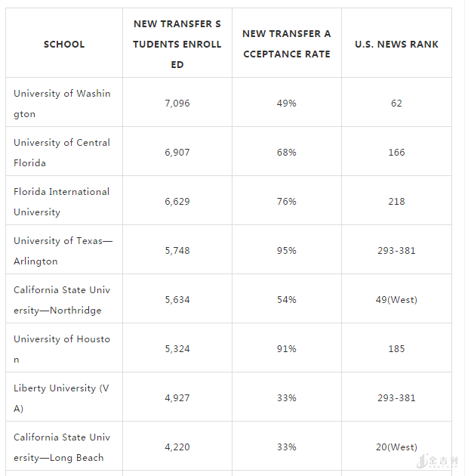The width and height of the screenshot is (465, 476).
Task: Select the 49(West) rank cell
Action: [396, 300]
